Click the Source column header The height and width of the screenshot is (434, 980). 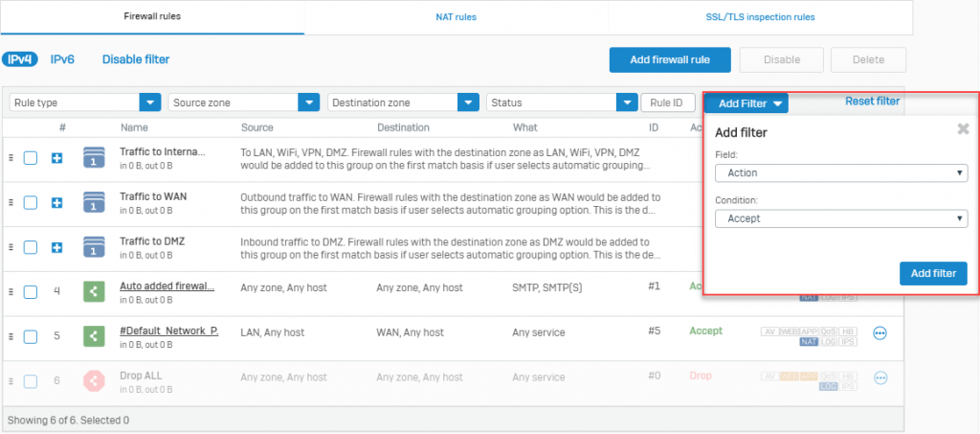256,127
